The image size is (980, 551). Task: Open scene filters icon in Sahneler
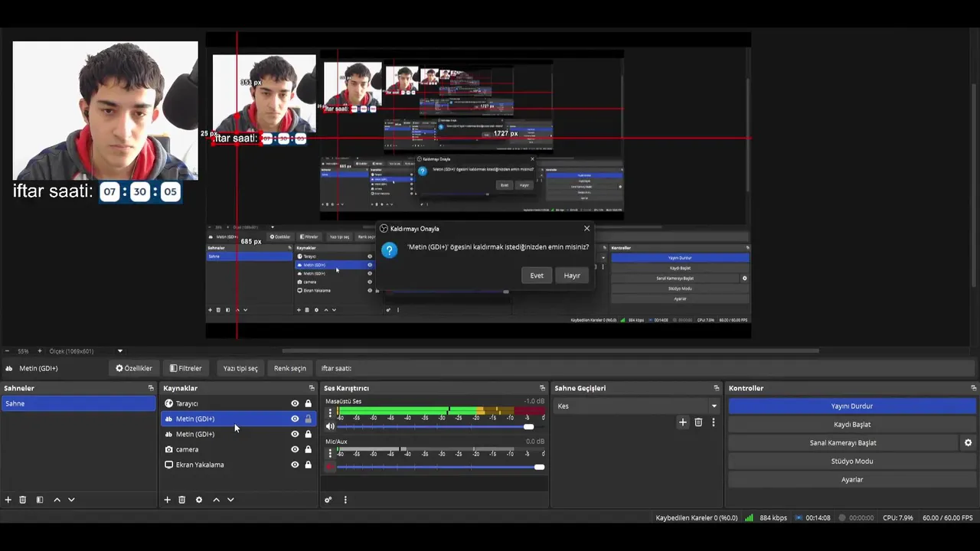40,500
